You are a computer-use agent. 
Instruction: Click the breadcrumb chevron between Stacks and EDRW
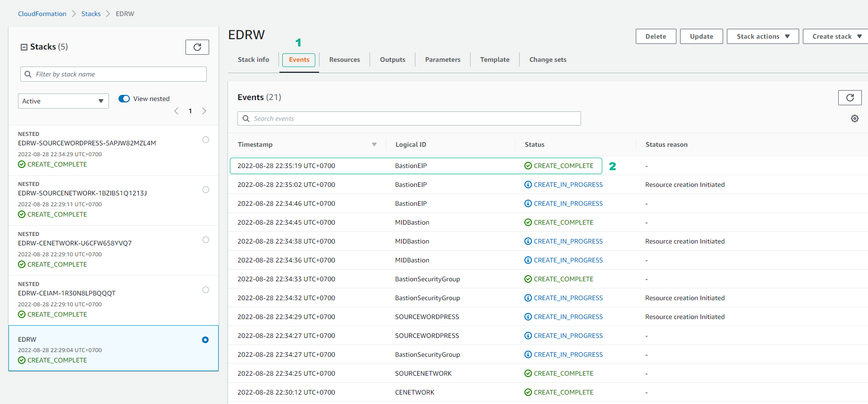pos(108,14)
